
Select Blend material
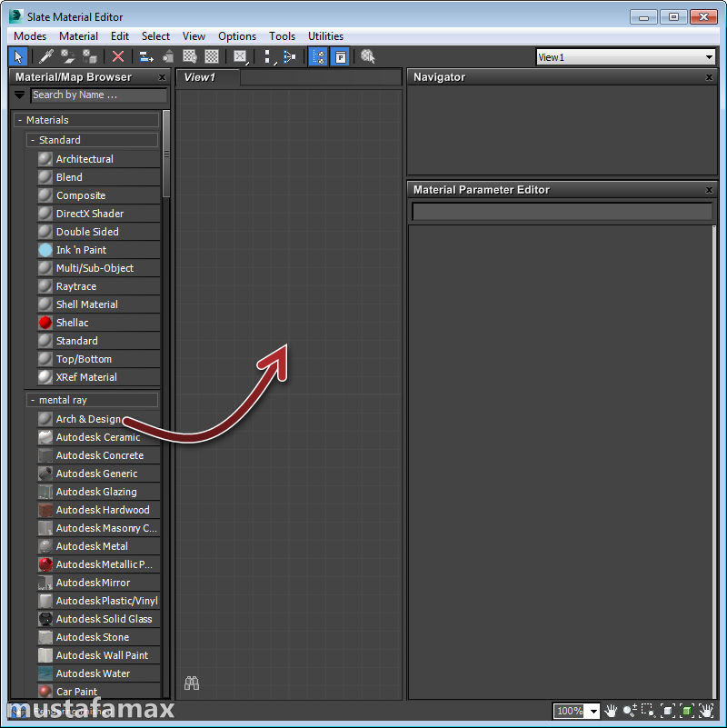pos(98,177)
